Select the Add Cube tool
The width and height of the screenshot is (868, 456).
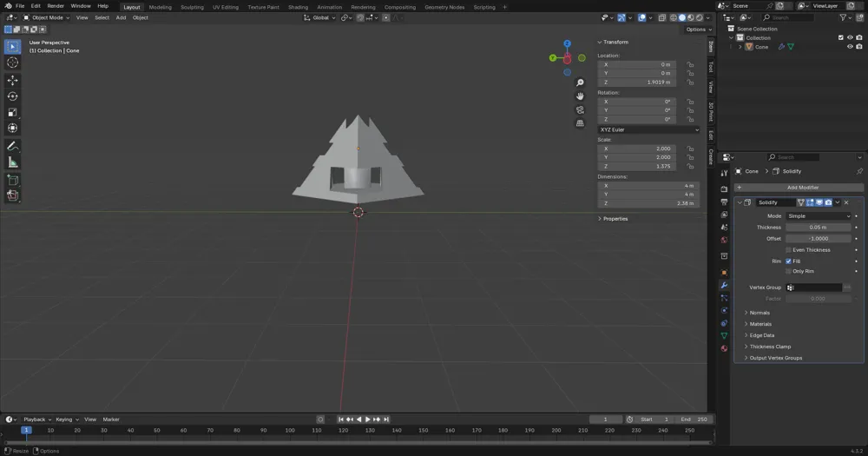[12, 180]
